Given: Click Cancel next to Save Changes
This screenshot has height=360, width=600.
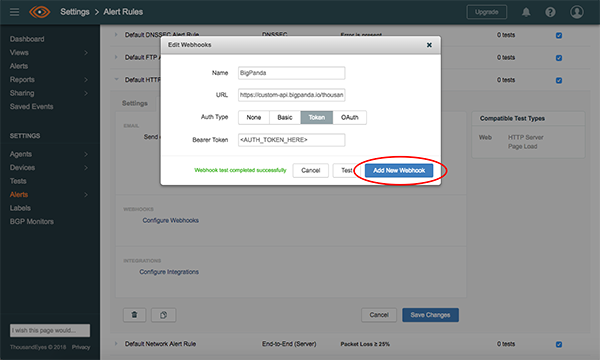Looking at the screenshot, I should tap(379, 315).
